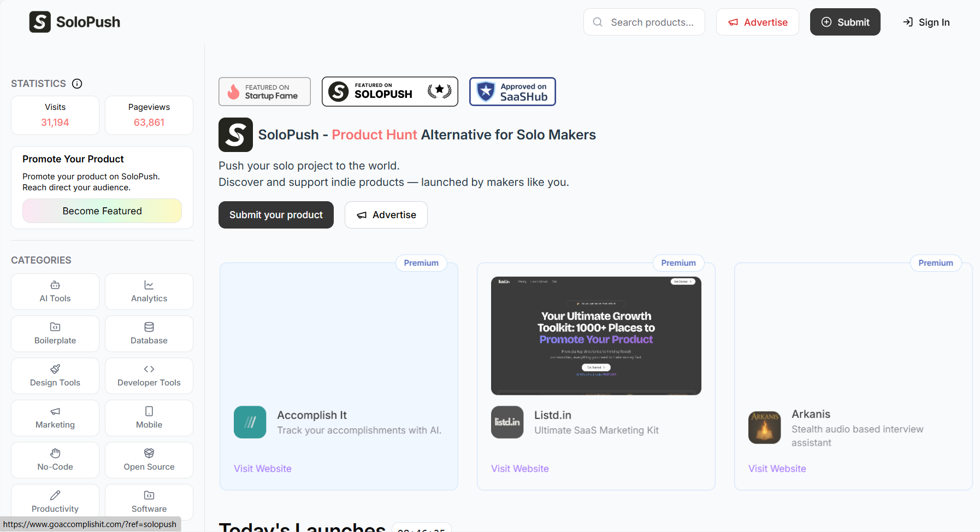Click the Become Featured button
The image size is (980, 532).
(102, 211)
